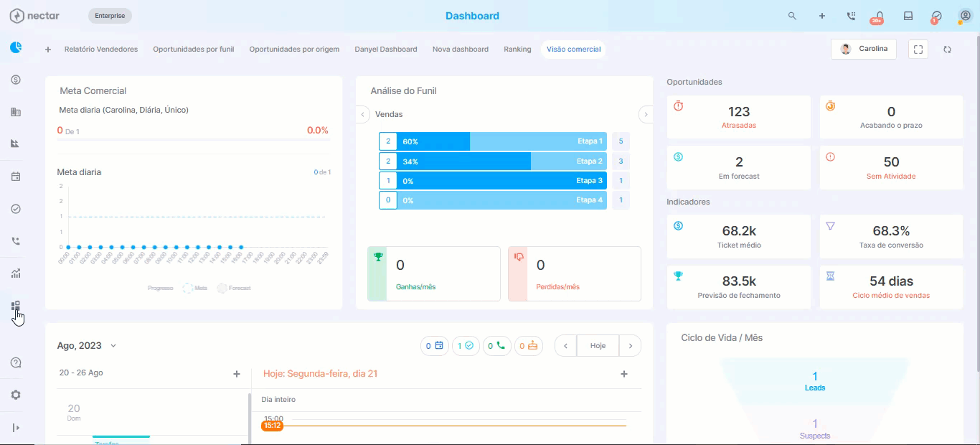Open the 123 Atrasadas opportunities card
980x445 pixels.
tap(739, 117)
